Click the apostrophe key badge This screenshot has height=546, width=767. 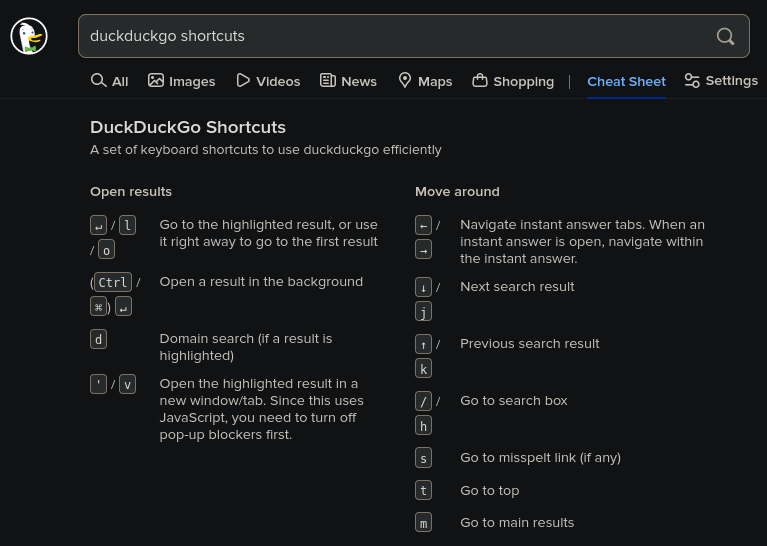(98, 384)
